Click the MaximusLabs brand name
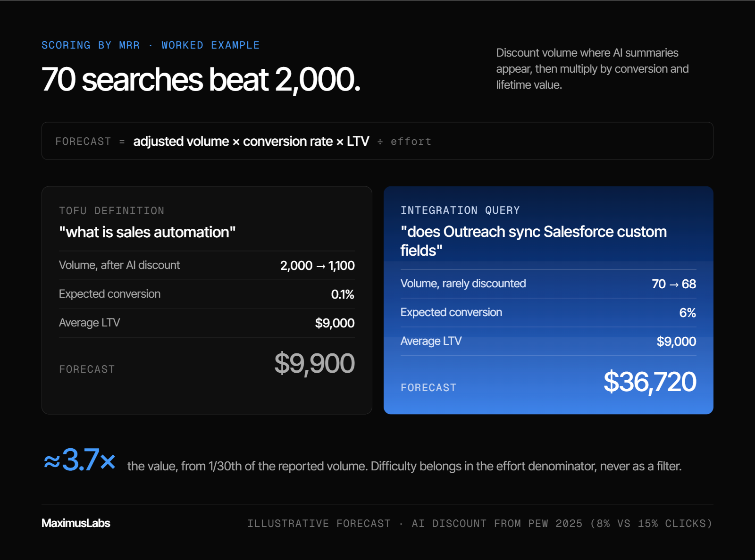Viewport: 755px width, 560px height. click(x=76, y=523)
